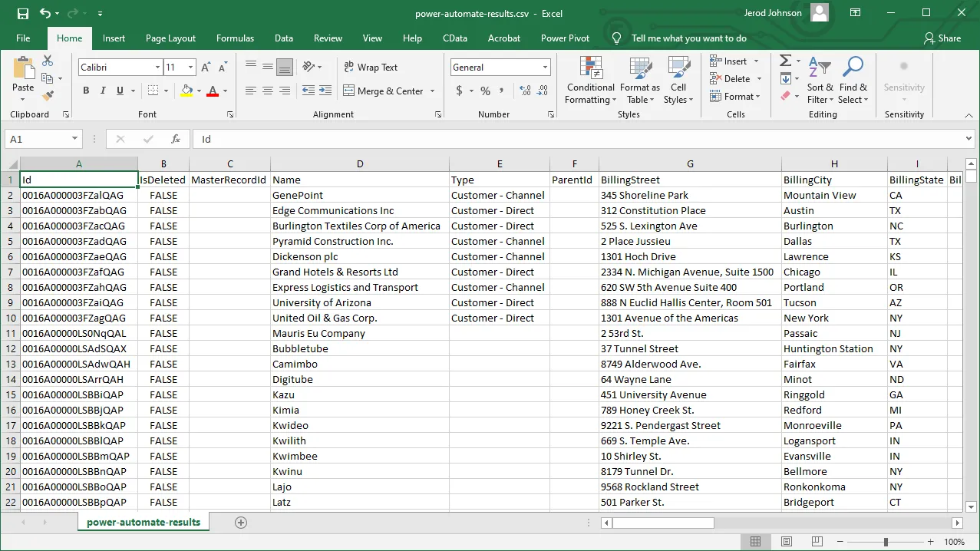Screen dimensions: 980x551
Task: Toggle Wrap Text for selected cell
Action: pyautogui.click(x=371, y=67)
